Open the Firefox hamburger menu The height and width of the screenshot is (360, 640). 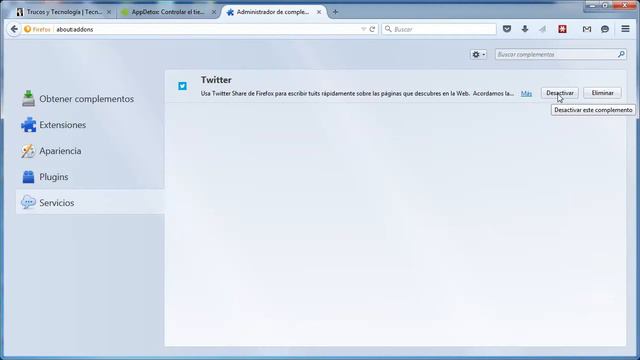[x=625, y=29]
